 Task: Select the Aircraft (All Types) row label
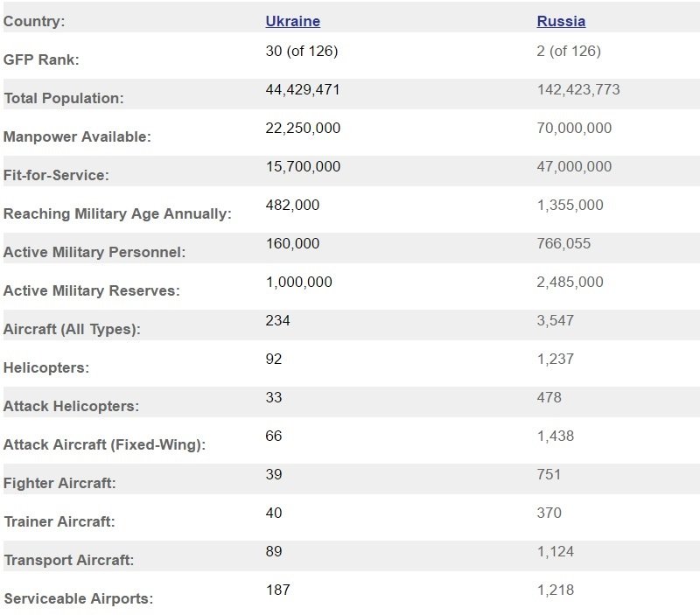72,330
